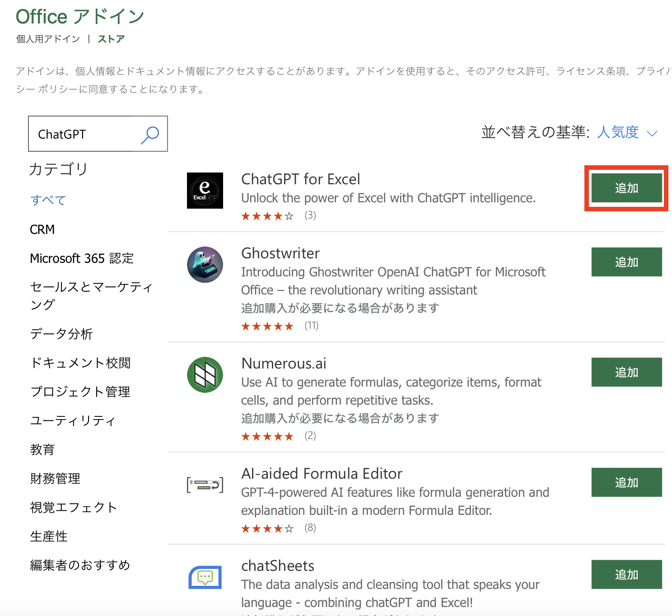Click 'Use AI to generate formulas' description
This screenshot has height=616, width=672.
click(391, 391)
